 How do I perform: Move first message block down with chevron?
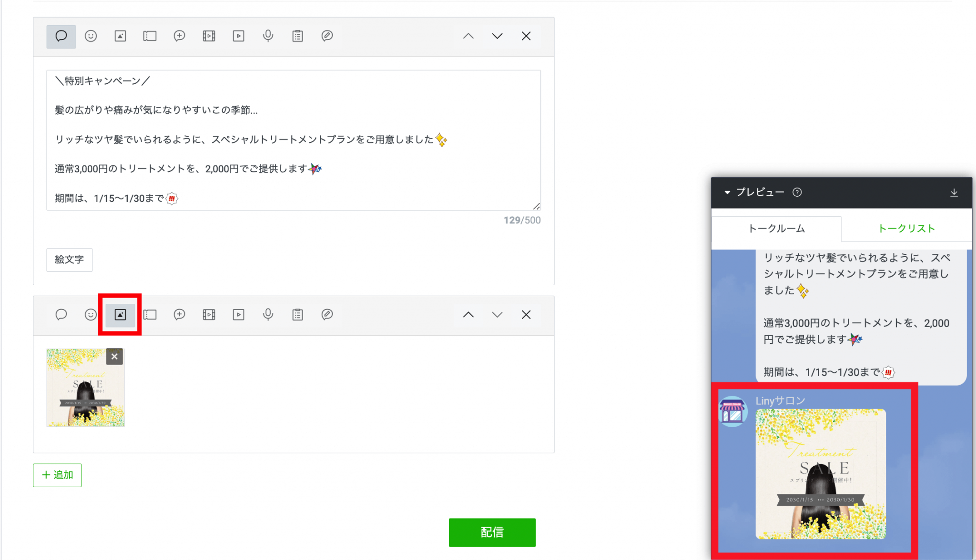coord(497,36)
